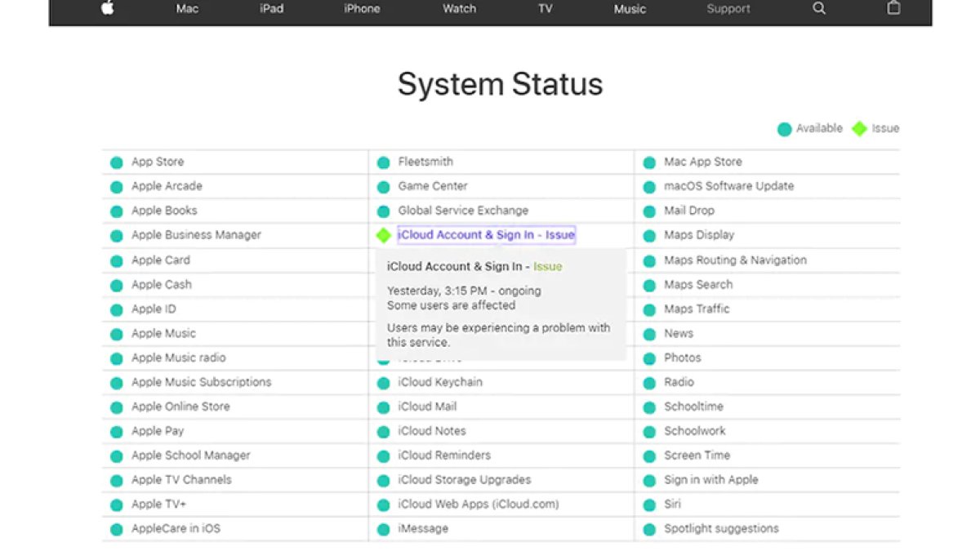Select the Radio text

tap(679, 382)
